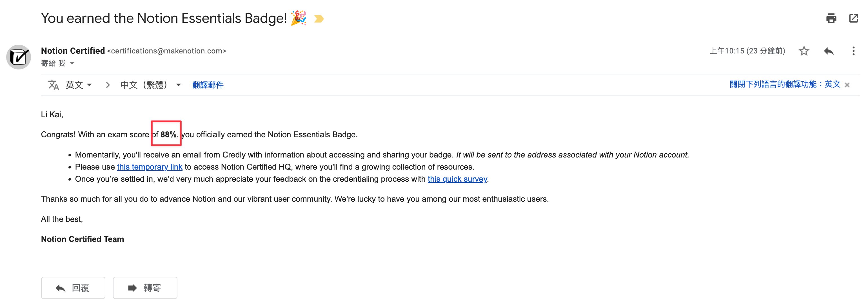Viewport: 868px width, 306px height.
Task: Print this email with printer icon
Action: point(831,18)
